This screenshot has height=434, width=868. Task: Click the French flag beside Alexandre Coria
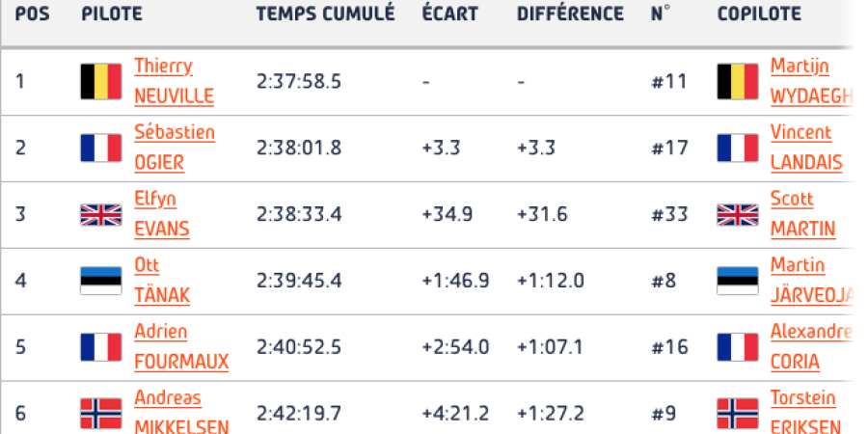tap(738, 347)
